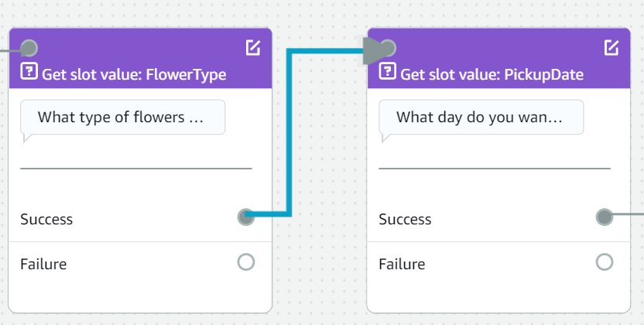Image resolution: width=644 pixels, height=325 pixels.
Task: Select the empty Failure port on FlowerType
Action: tap(246, 262)
